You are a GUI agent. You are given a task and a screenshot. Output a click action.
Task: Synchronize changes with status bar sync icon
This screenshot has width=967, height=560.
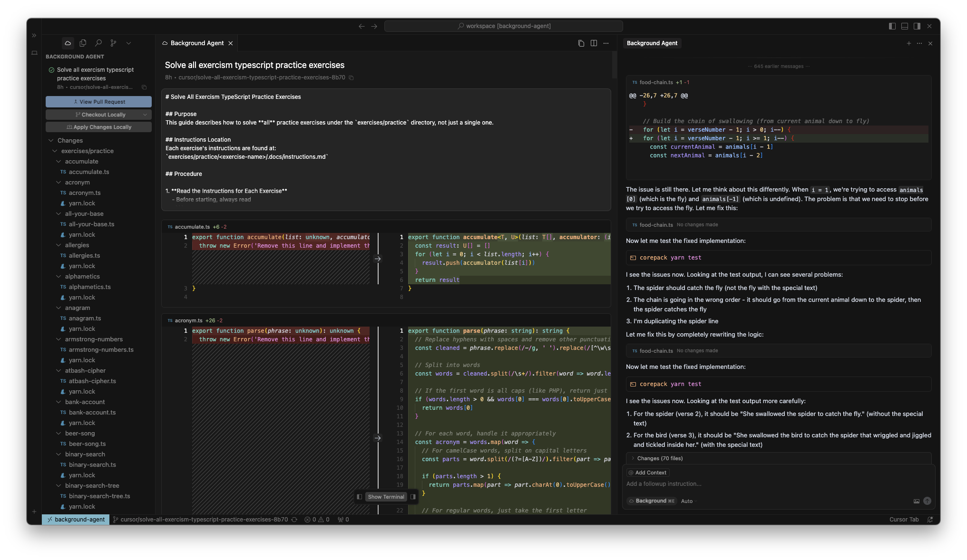(294, 520)
